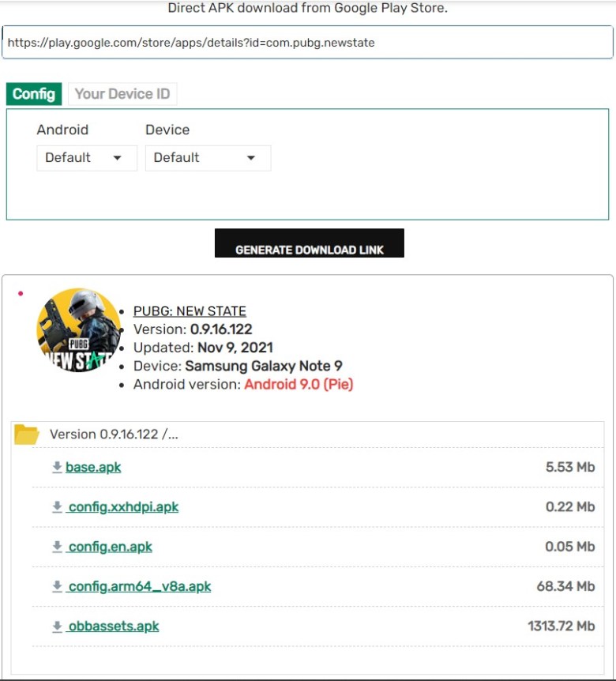The height and width of the screenshot is (681, 616).
Task: Open the PUBG: NEW STATE title link
Action: pos(190,311)
